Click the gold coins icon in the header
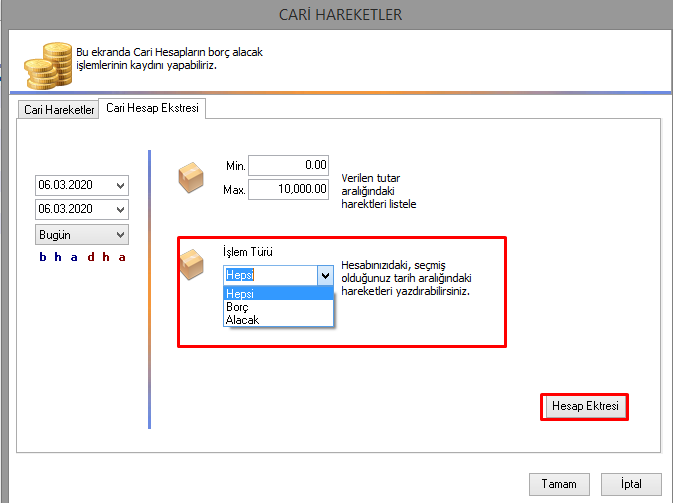The width and height of the screenshot is (673, 503). (42, 64)
